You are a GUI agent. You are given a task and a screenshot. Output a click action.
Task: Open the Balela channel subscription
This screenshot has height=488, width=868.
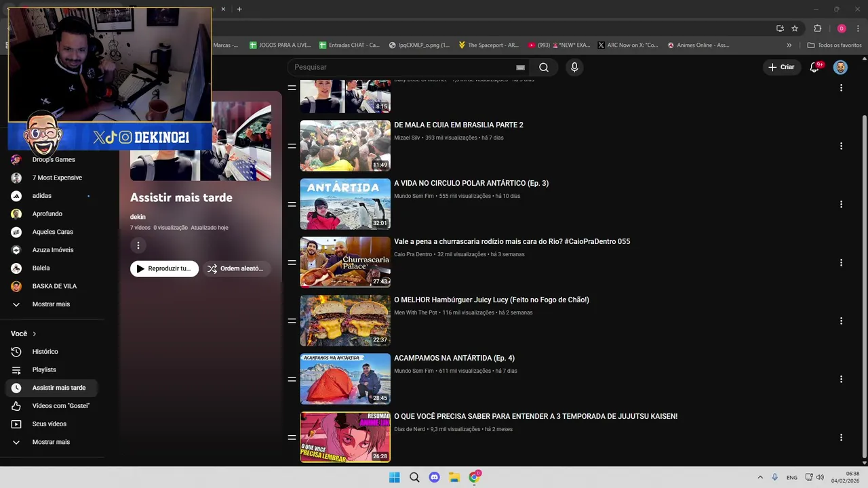click(x=52, y=268)
